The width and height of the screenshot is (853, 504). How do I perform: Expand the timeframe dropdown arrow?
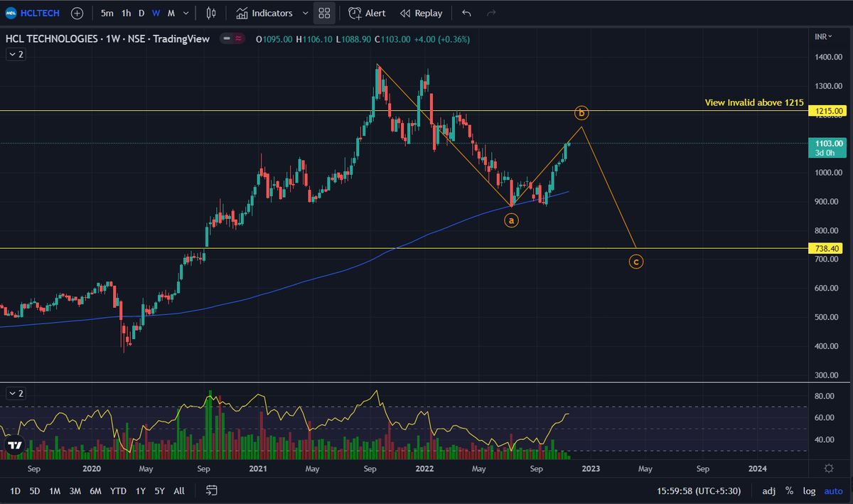(186, 13)
